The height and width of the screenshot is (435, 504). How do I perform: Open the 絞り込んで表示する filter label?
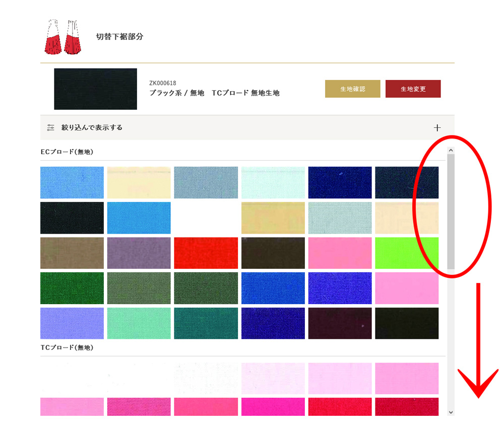[x=92, y=127]
